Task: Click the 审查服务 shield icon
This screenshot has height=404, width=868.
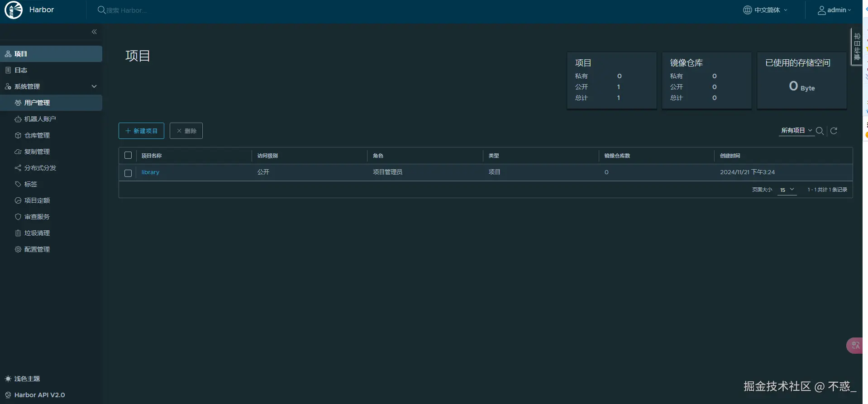Action: (18, 217)
